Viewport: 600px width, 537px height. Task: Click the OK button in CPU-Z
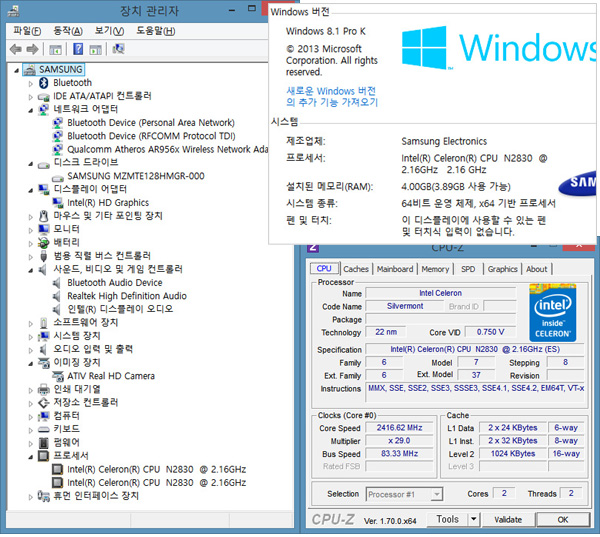tap(562, 520)
